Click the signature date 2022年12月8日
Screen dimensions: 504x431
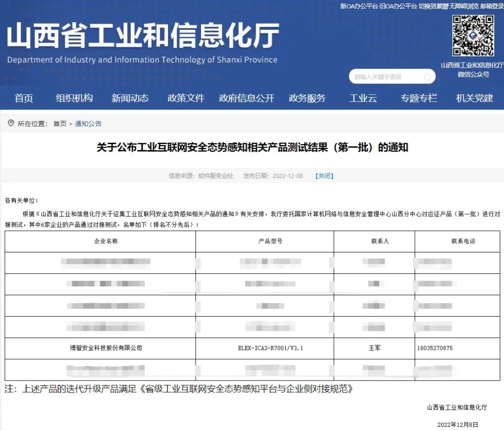click(x=458, y=424)
